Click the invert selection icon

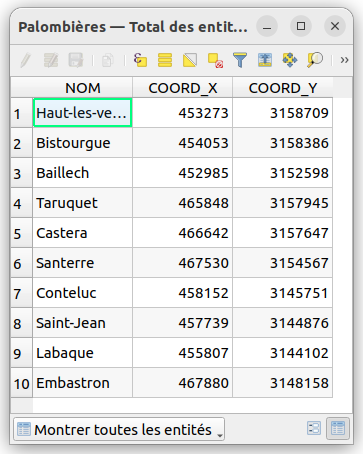click(190, 60)
